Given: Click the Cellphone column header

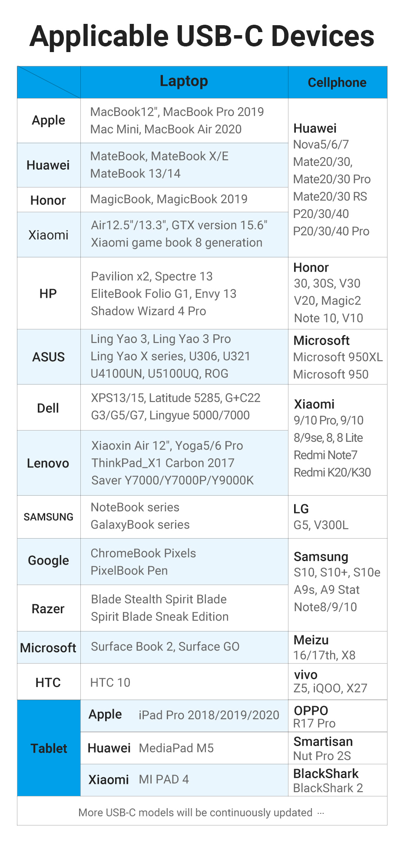Looking at the screenshot, I should 337,82.
